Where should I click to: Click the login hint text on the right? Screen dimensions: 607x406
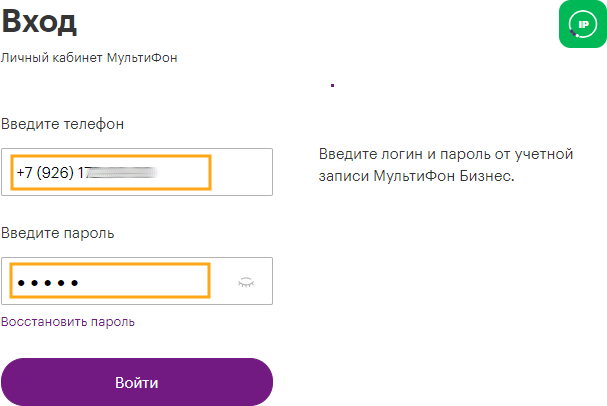444,165
